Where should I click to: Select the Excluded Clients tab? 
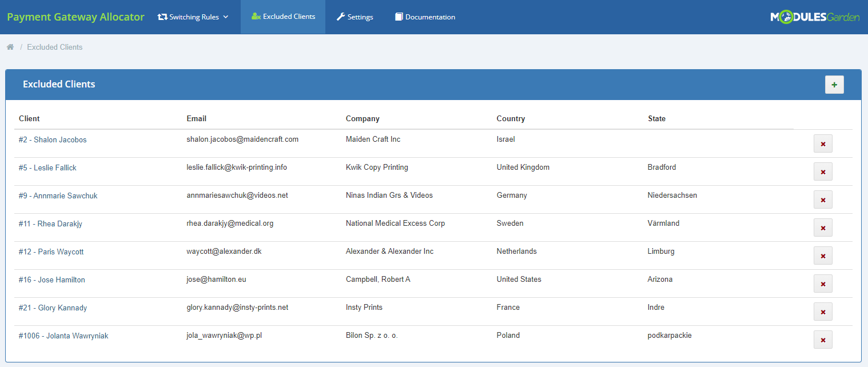pos(283,17)
